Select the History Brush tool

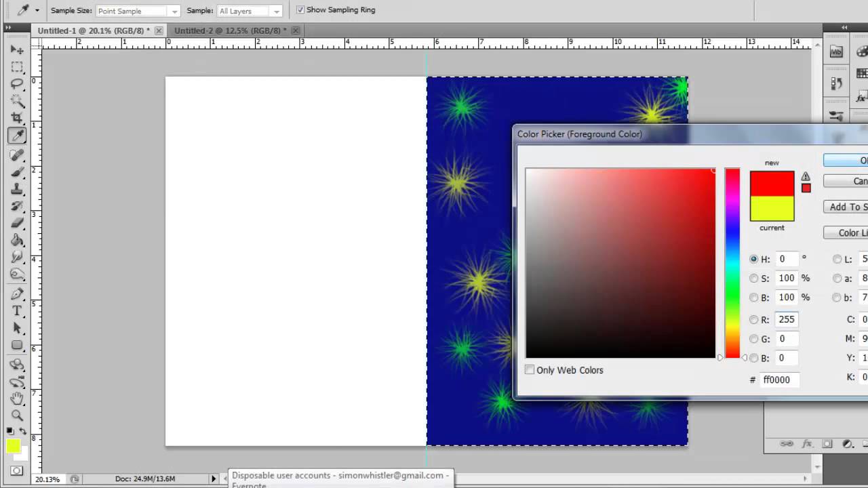coord(17,206)
